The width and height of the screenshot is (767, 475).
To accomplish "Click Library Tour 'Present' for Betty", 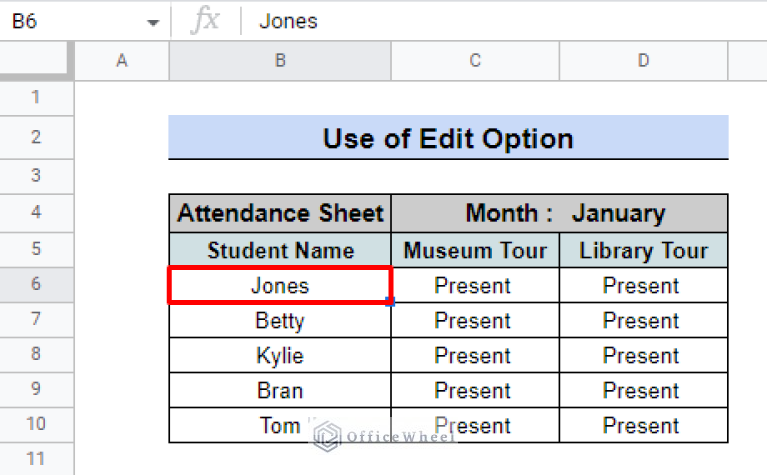I will [x=643, y=320].
